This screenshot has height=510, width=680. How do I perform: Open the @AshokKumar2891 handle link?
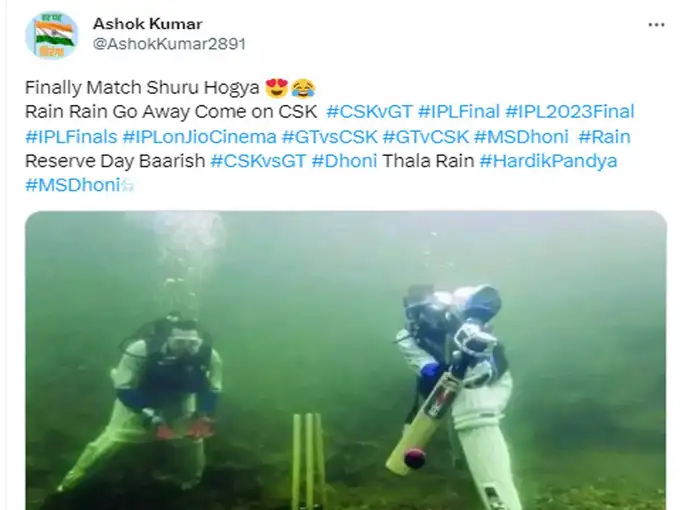click(170, 44)
